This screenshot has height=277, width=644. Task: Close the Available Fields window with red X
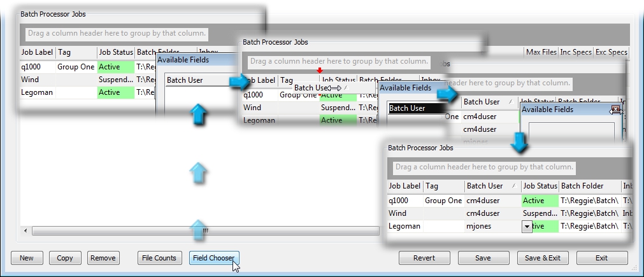[615, 110]
